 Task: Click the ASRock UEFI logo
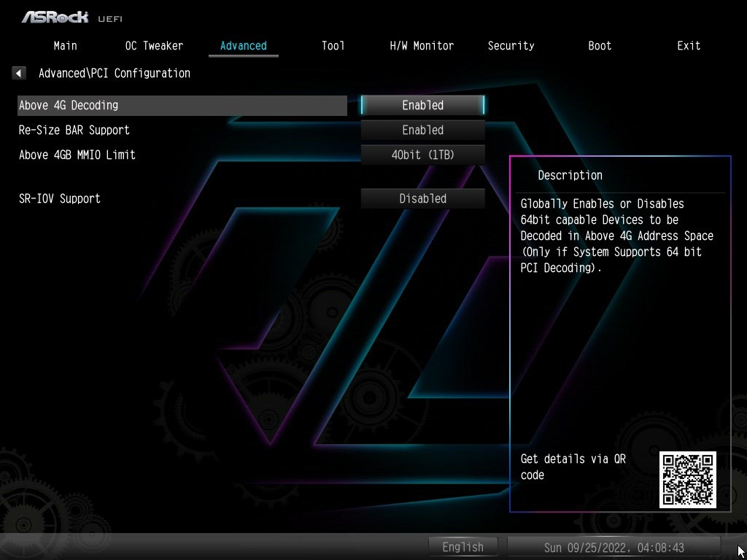pyautogui.click(x=71, y=17)
